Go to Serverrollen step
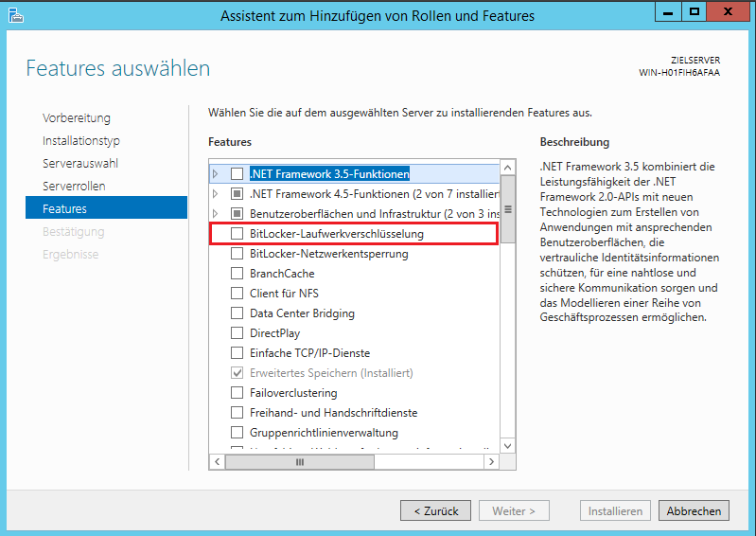 click(74, 187)
